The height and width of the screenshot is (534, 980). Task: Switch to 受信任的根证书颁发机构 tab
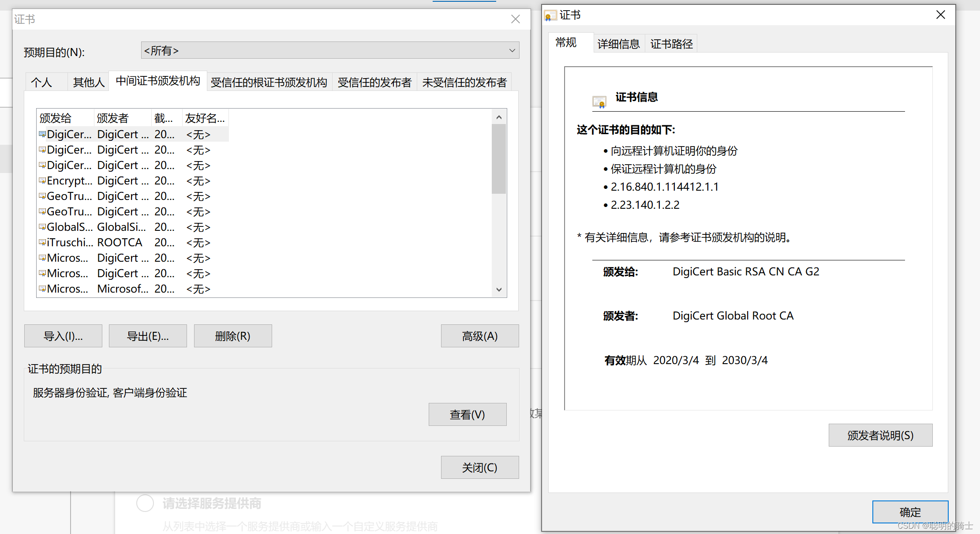click(269, 82)
